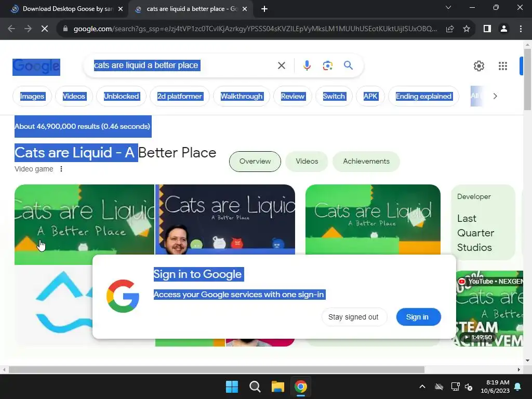
Task: Open the dark-blue Cats are Liquid thumbnail with face
Action: [225, 220]
